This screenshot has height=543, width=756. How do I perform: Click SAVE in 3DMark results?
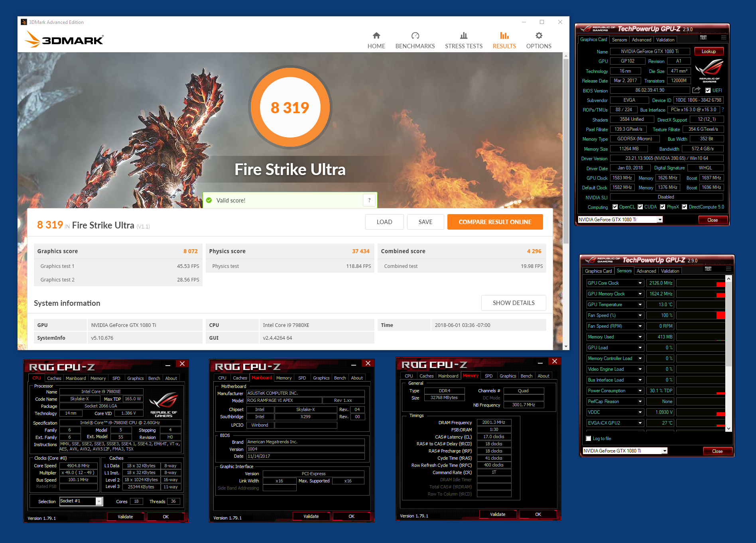pyautogui.click(x=425, y=222)
